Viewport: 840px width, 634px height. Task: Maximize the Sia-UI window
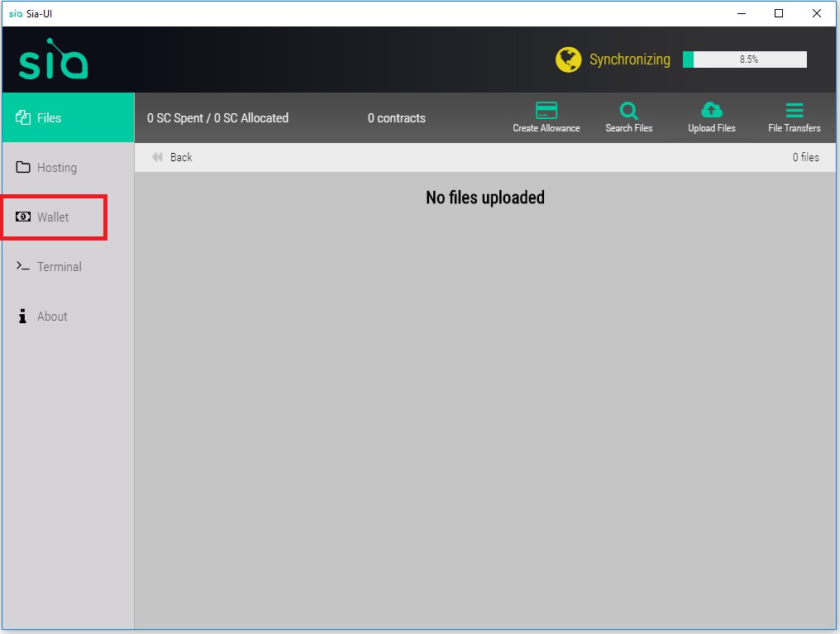(779, 13)
